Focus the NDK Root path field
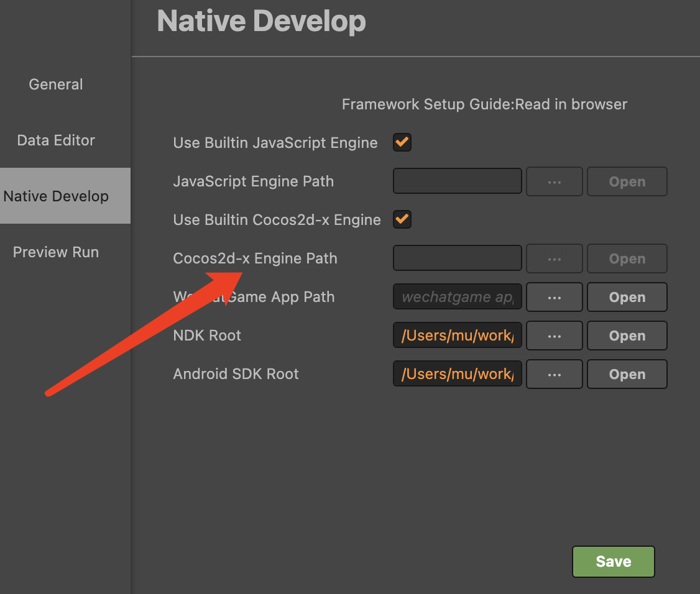The width and height of the screenshot is (700, 594). (458, 336)
